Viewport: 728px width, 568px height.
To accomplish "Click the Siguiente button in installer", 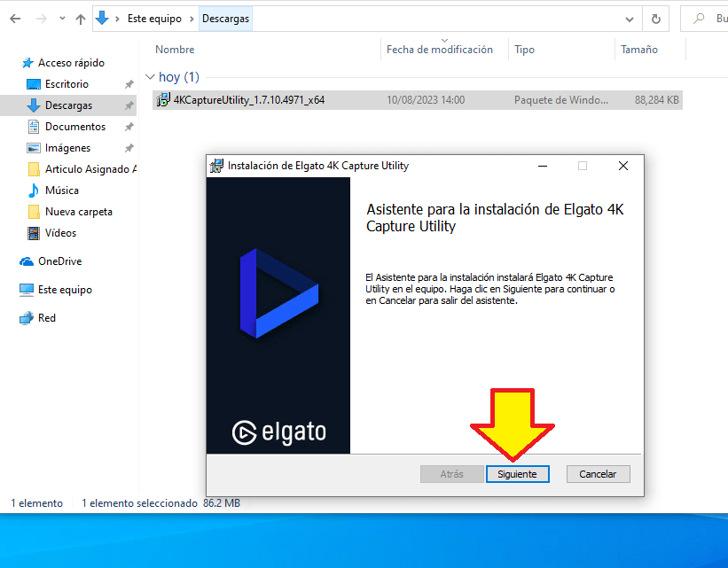I will 517,474.
